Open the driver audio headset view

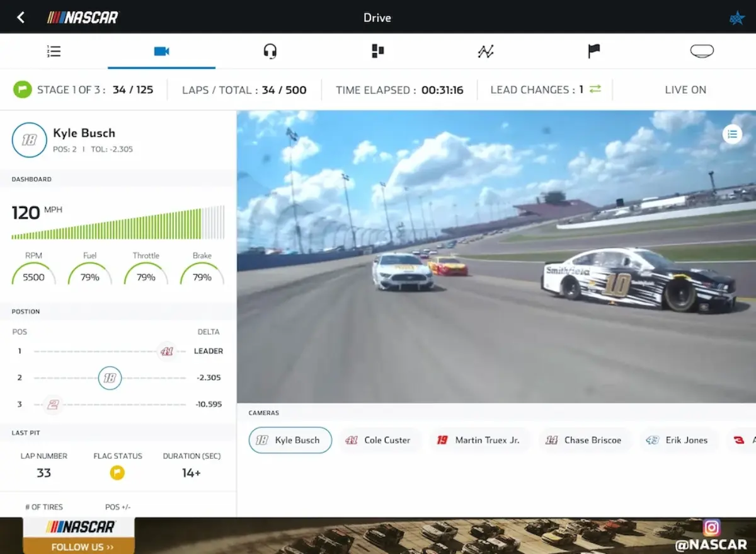coord(270,52)
